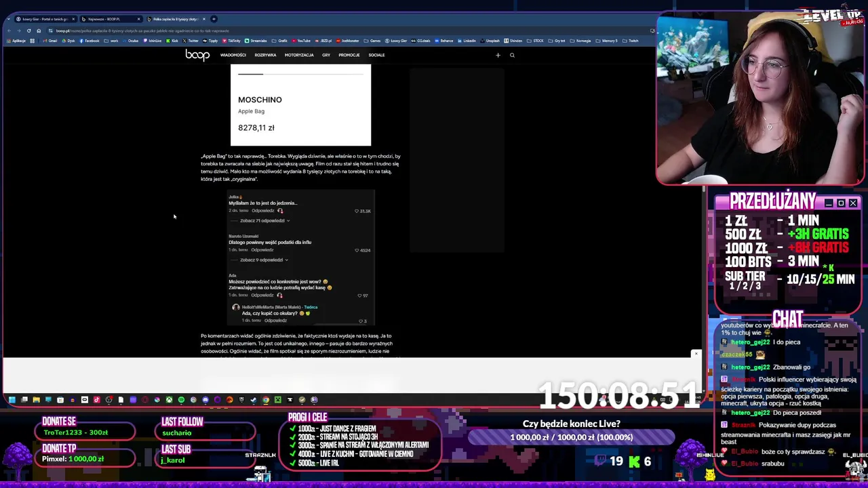Open the Games bookmark folder
The height and width of the screenshot is (488, 868).
[x=370, y=41]
